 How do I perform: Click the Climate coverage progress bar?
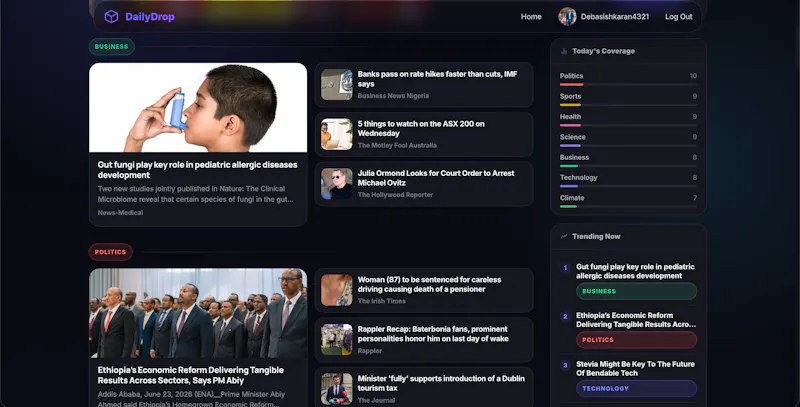[x=628, y=207]
